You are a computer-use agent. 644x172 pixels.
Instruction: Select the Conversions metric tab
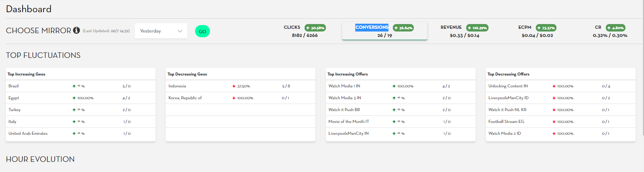(384, 31)
